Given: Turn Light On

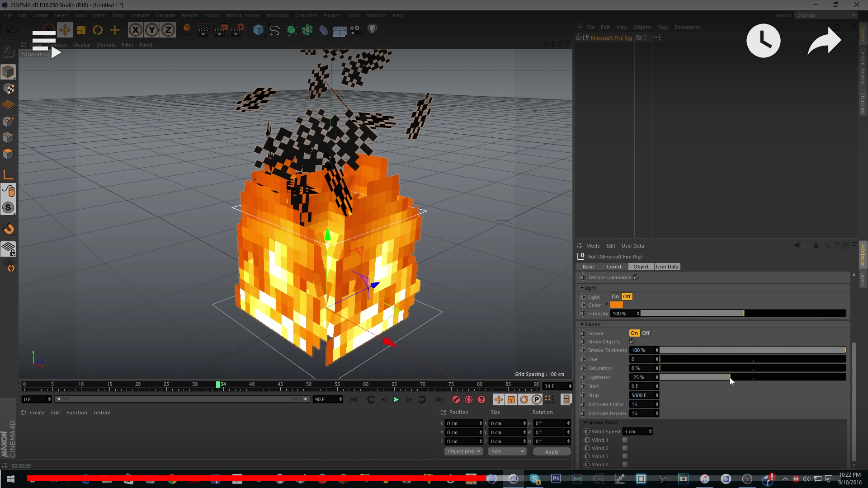Looking at the screenshot, I should coord(615,296).
